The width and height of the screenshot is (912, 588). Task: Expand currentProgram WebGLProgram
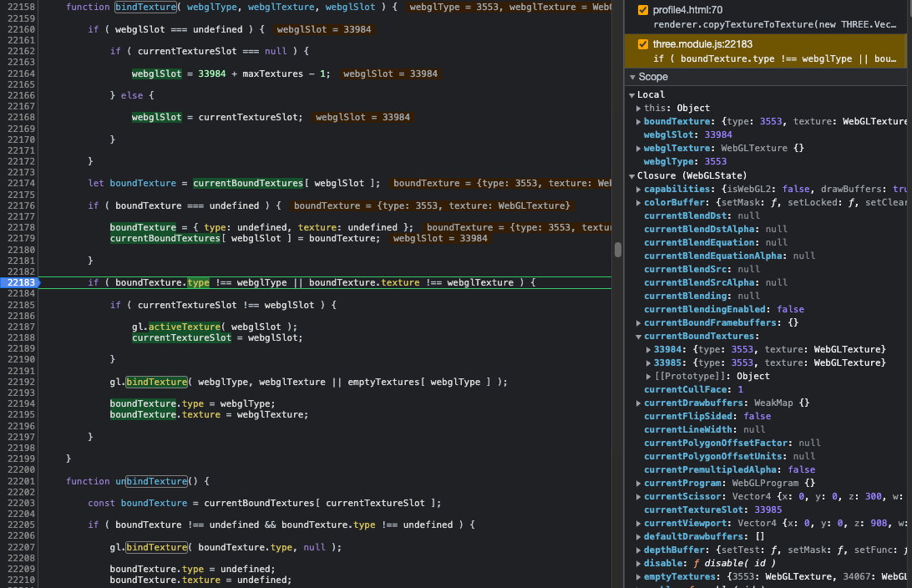640,483
